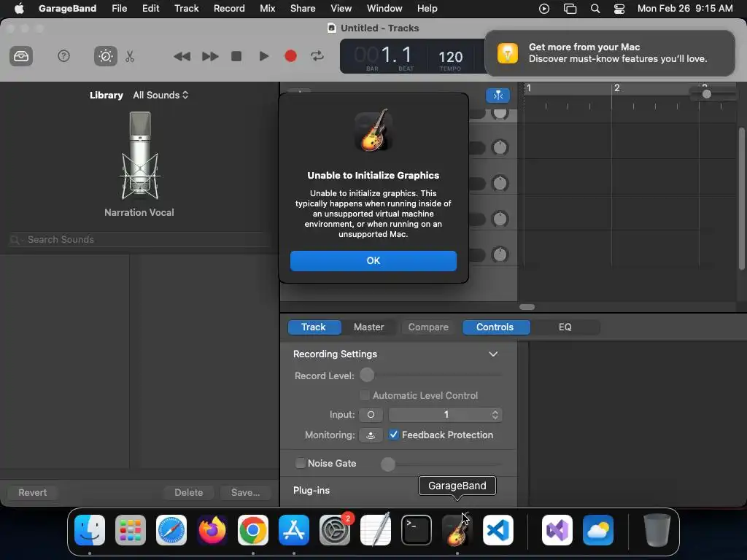
Task: Click the tempo value 120
Action: click(x=450, y=57)
